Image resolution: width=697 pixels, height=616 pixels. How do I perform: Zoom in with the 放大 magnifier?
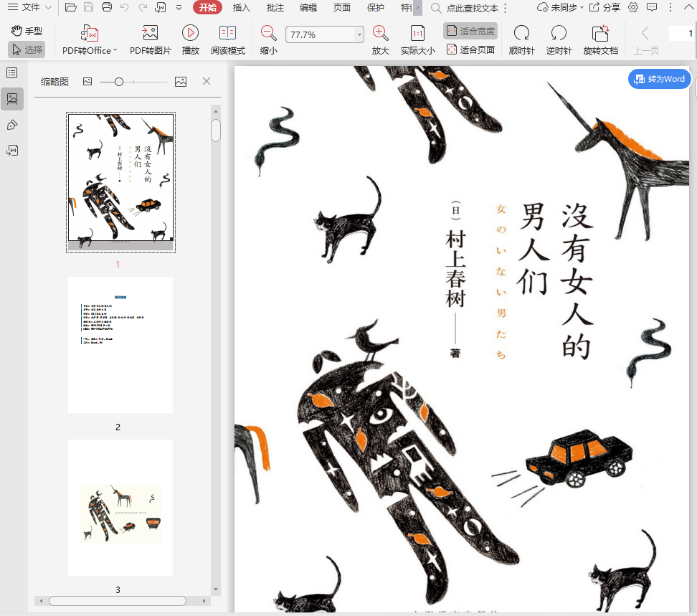[380, 34]
